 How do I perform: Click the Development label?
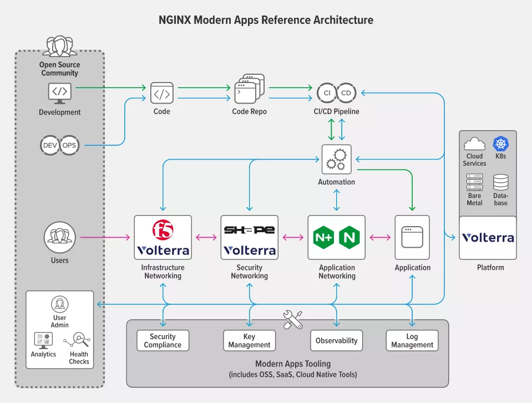pos(60,112)
